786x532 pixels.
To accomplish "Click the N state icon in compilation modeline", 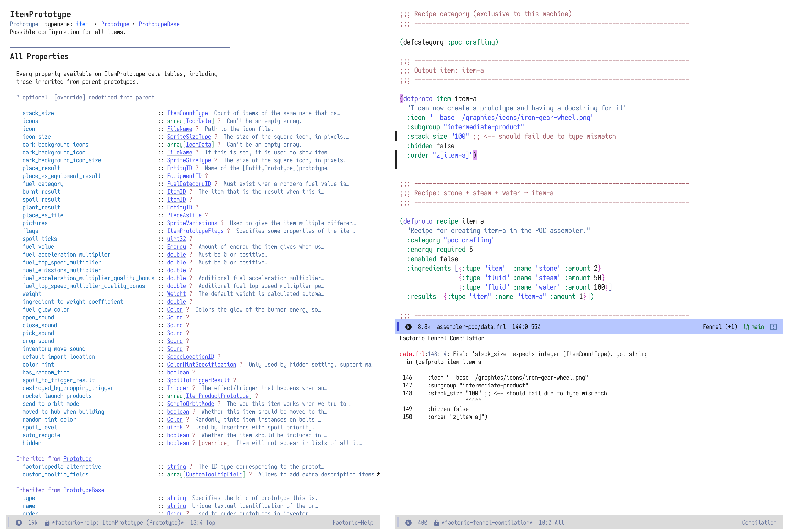I will [408, 523].
